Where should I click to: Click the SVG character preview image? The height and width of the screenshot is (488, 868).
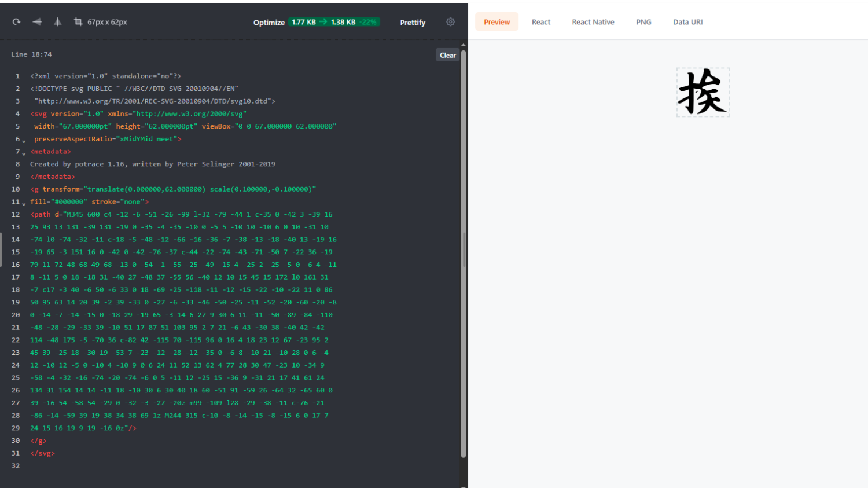point(703,93)
